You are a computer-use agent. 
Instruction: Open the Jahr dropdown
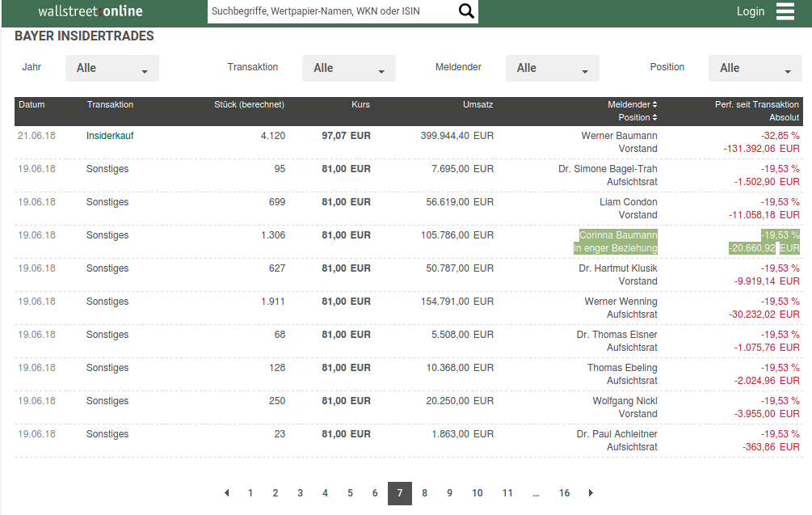(111, 69)
